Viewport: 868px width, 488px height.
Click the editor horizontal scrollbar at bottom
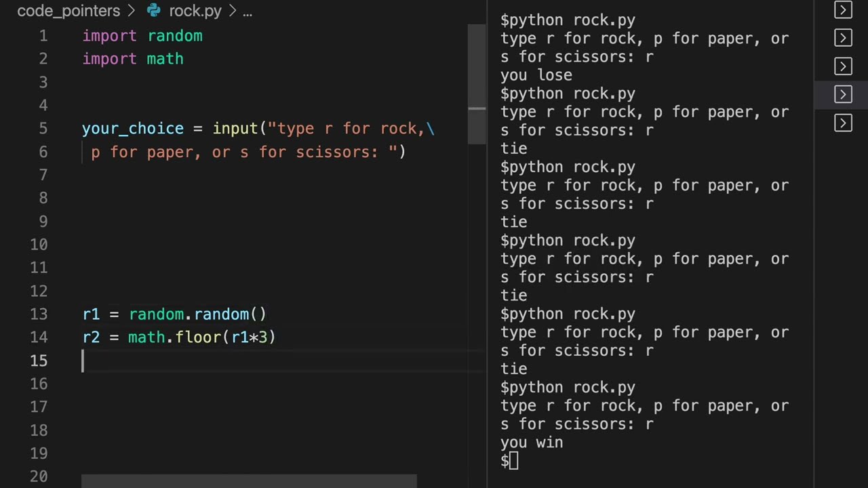coord(249,481)
